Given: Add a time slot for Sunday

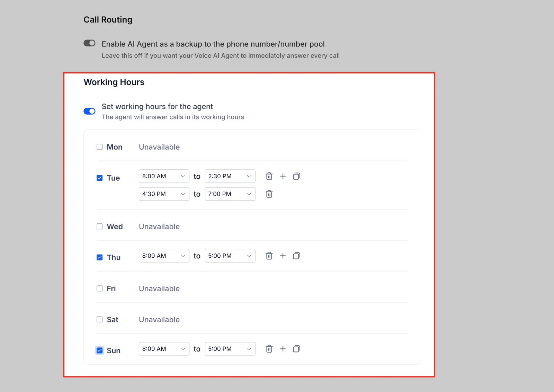Looking at the screenshot, I should pos(283,349).
